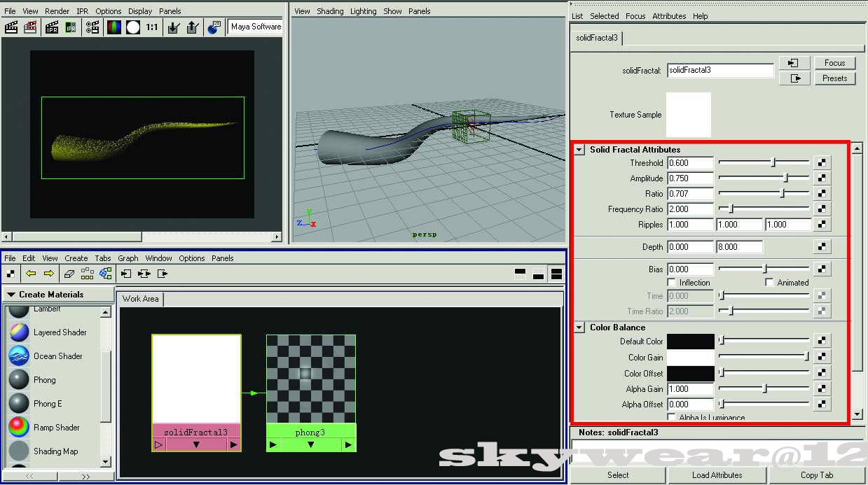Display alpha channel white circle icon
Screen dimensions: 868x485
[x=132, y=27]
